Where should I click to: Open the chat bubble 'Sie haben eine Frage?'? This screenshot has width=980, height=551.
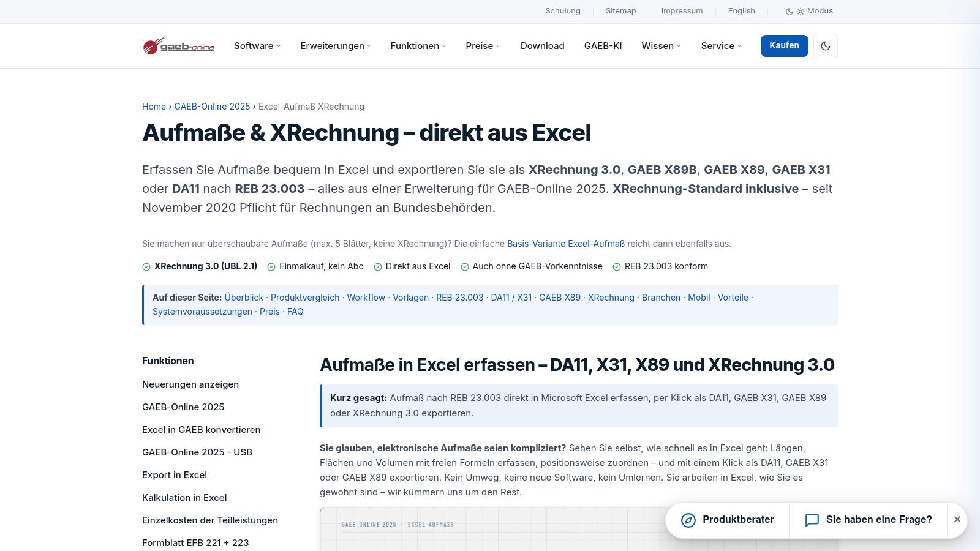click(x=869, y=520)
